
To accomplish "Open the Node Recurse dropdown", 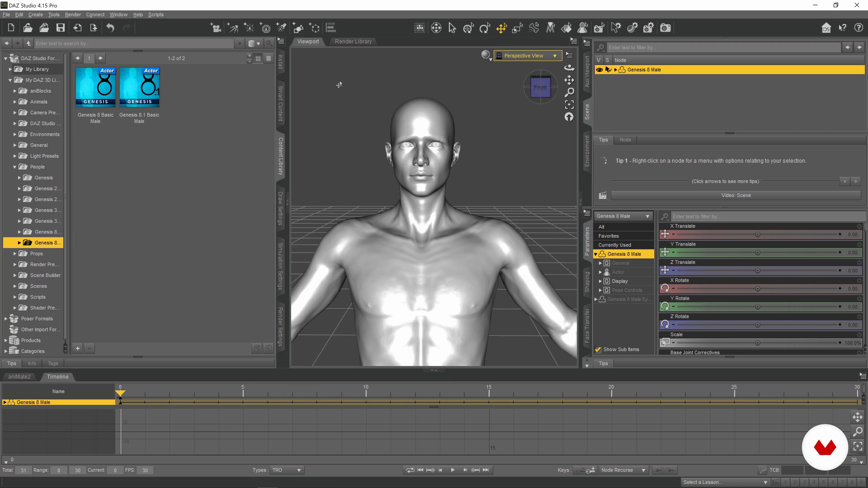I will [623, 470].
